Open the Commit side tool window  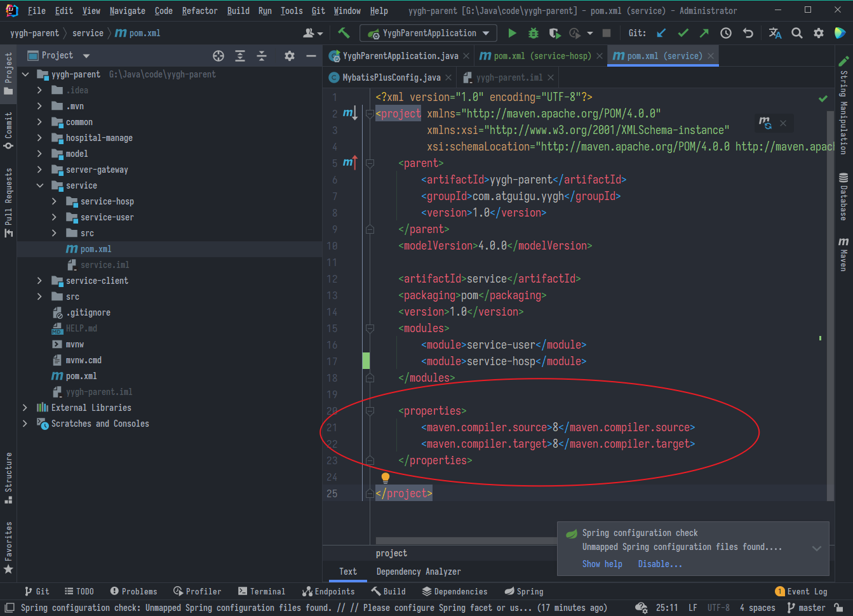coord(8,130)
